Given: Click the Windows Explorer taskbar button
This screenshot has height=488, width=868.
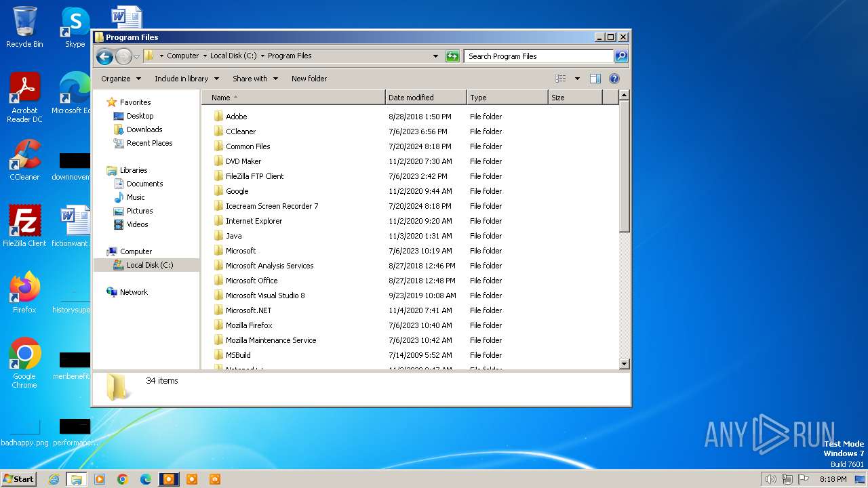Looking at the screenshot, I should [77, 479].
